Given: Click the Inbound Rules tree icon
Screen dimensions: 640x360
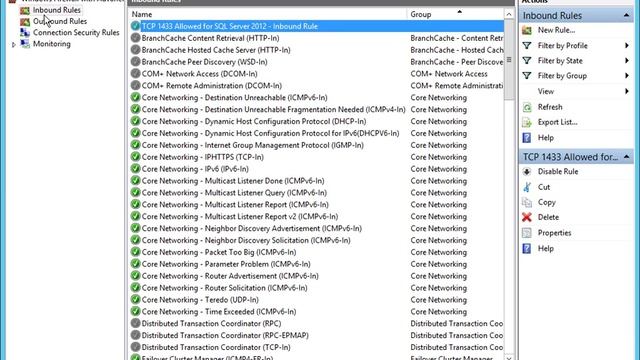Looking at the screenshot, I should [25, 10].
